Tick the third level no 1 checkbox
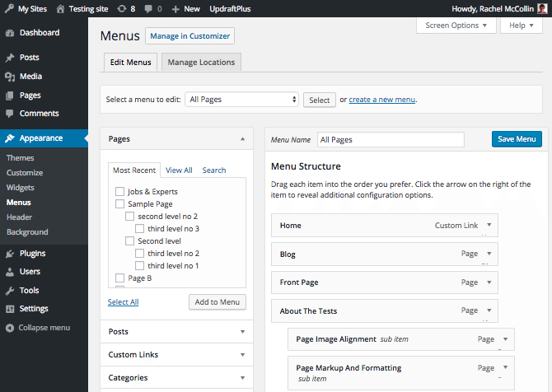 pyautogui.click(x=139, y=265)
